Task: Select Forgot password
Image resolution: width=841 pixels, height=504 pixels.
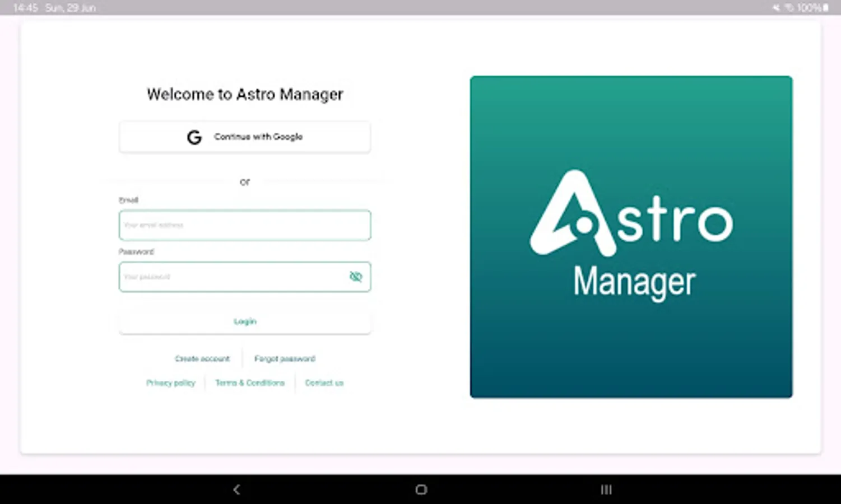Action: (x=285, y=358)
